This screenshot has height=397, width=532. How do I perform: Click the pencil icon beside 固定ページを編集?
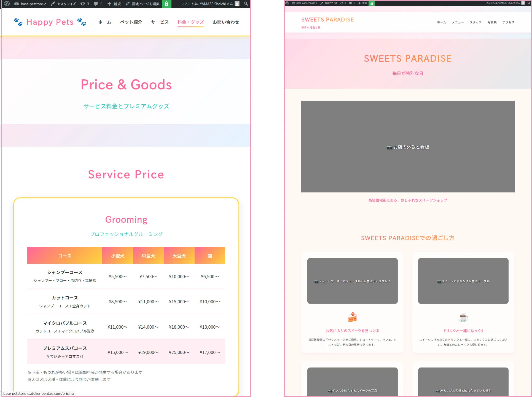click(127, 4)
